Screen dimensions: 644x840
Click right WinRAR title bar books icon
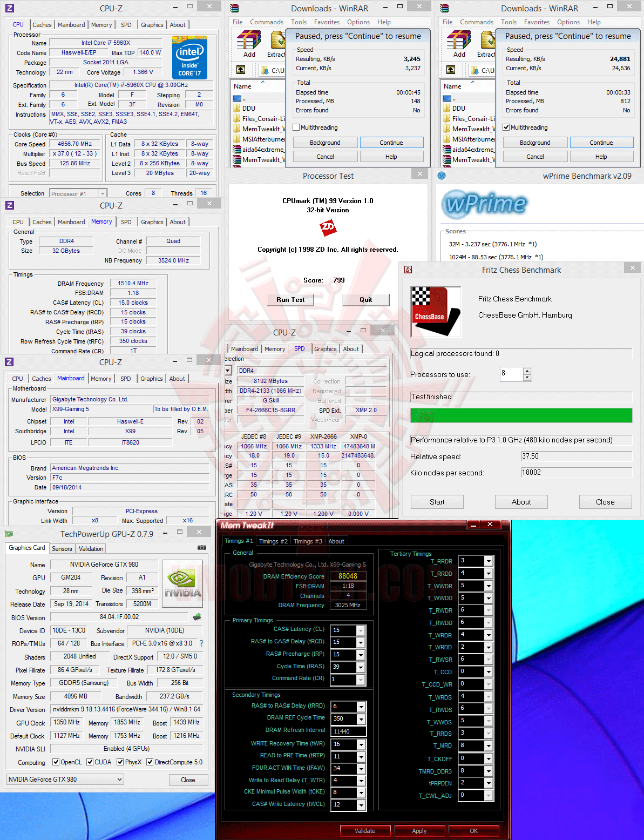444,8
